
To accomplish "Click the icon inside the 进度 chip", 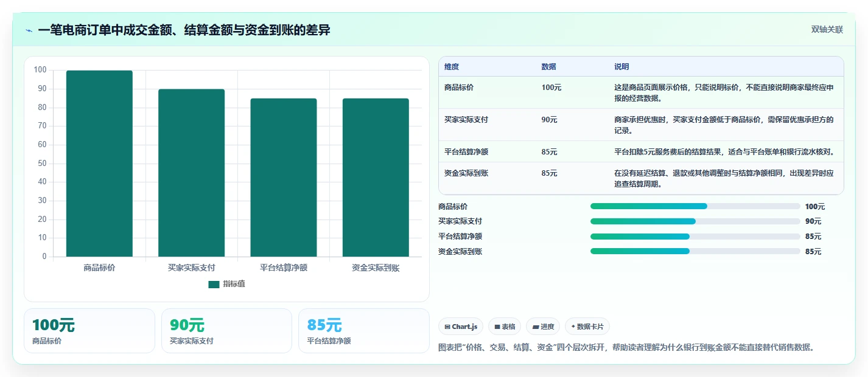I will point(536,327).
